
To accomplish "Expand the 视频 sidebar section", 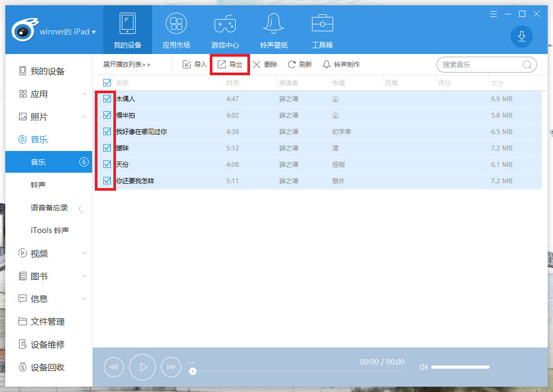I will [84, 254].
